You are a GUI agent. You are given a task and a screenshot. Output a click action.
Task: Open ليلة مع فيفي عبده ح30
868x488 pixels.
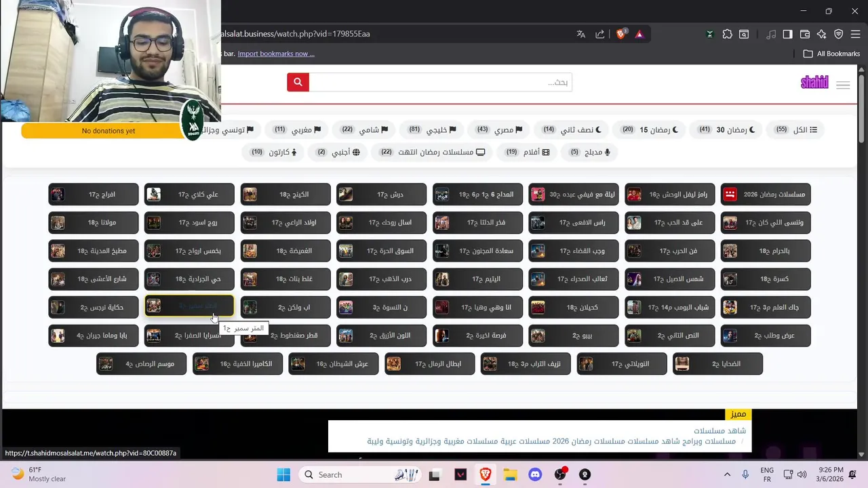coord(574,195)
